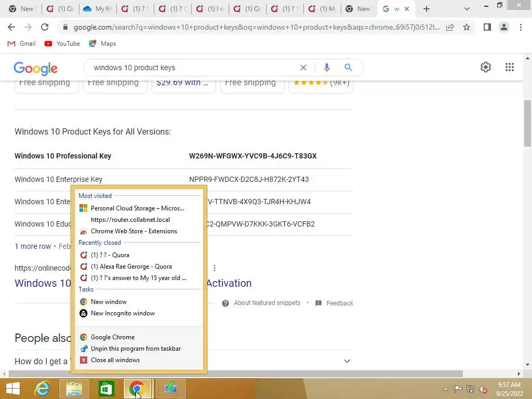Select the Windows 10 Professional product key text

coord(253,156)
